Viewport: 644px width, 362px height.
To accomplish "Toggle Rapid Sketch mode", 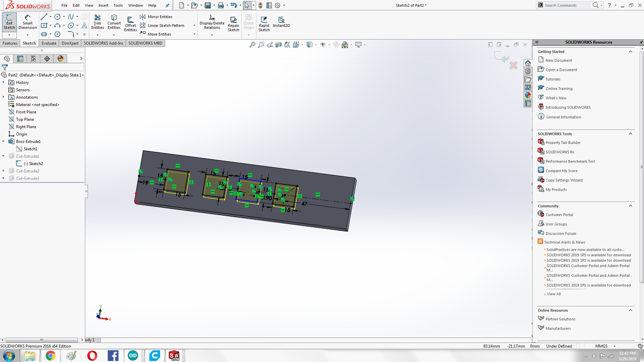I will [x=264, y=23].
